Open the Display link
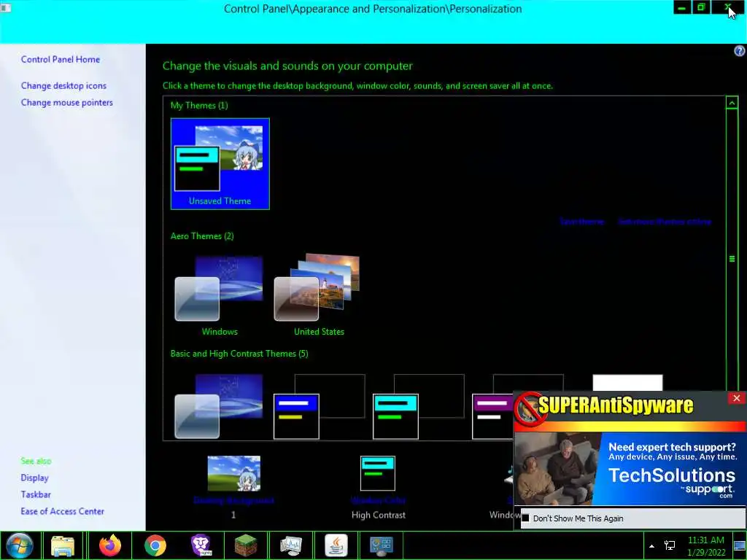747x560 pixels. 34,478
